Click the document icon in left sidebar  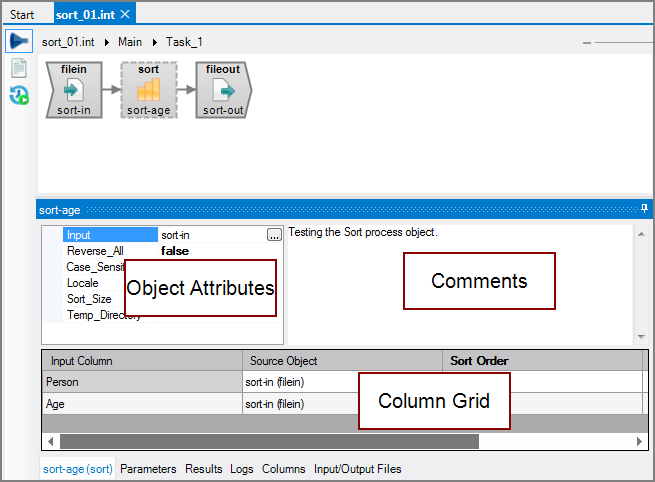point(18,69)
